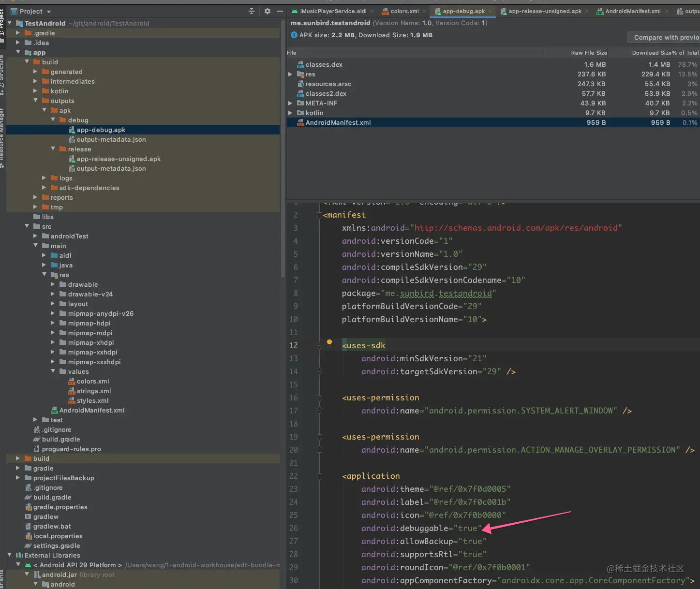Click app-release-unsigned.apk in project tree

(x=119, y=159)
